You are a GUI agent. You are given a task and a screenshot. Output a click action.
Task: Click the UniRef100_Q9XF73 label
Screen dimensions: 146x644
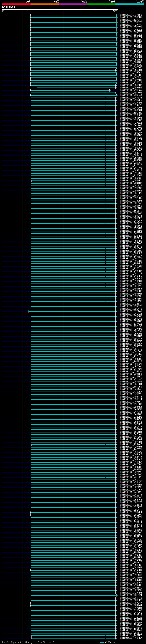(x=131, y=306)
